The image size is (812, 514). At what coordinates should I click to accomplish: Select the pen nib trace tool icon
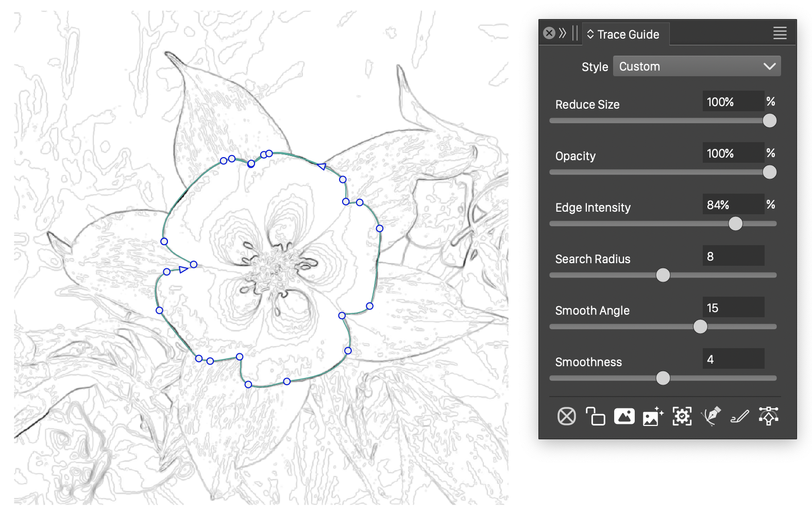pos(711,416)
